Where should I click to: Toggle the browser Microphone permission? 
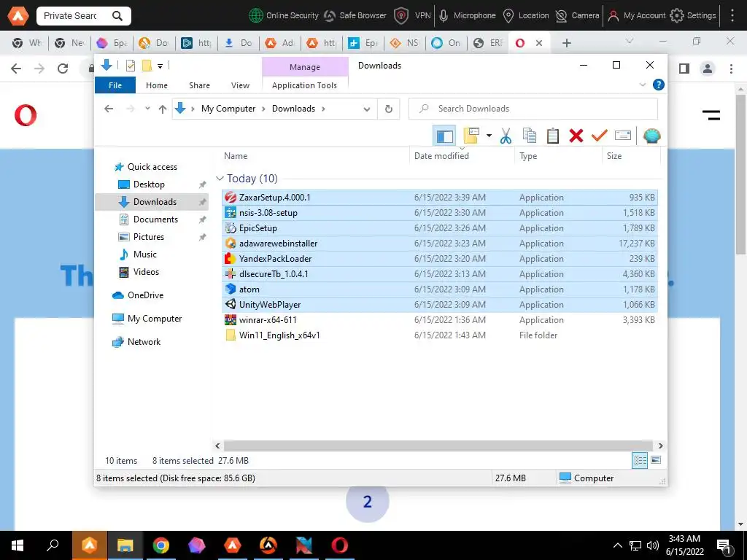(x=468, y=16)
